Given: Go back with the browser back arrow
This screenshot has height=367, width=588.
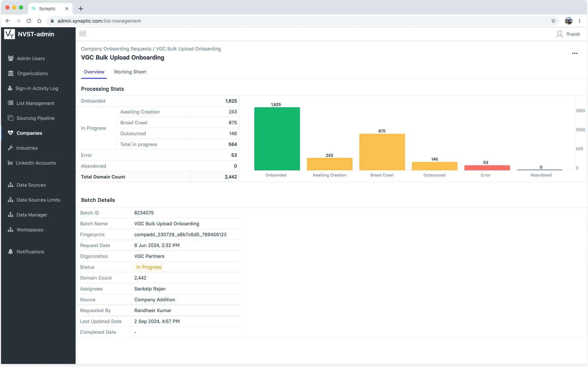Looking at the screenshot, I should (x=8, y=21).
